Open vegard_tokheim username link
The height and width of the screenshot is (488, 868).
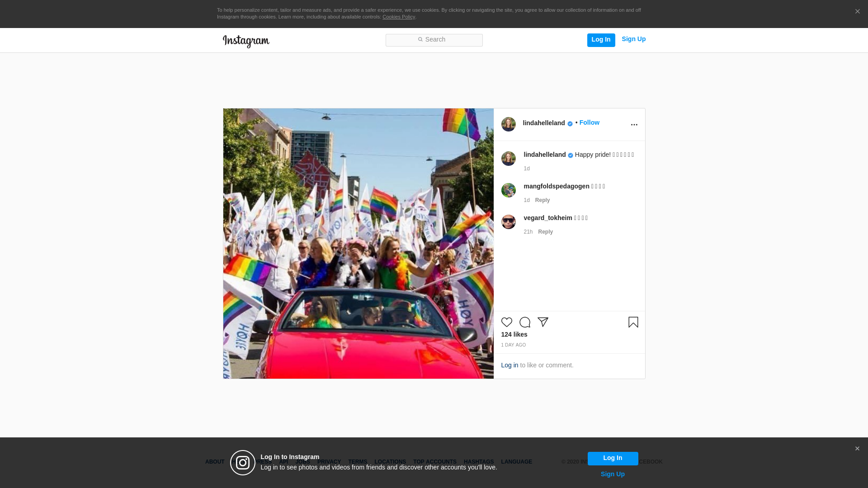coord(547,218)
